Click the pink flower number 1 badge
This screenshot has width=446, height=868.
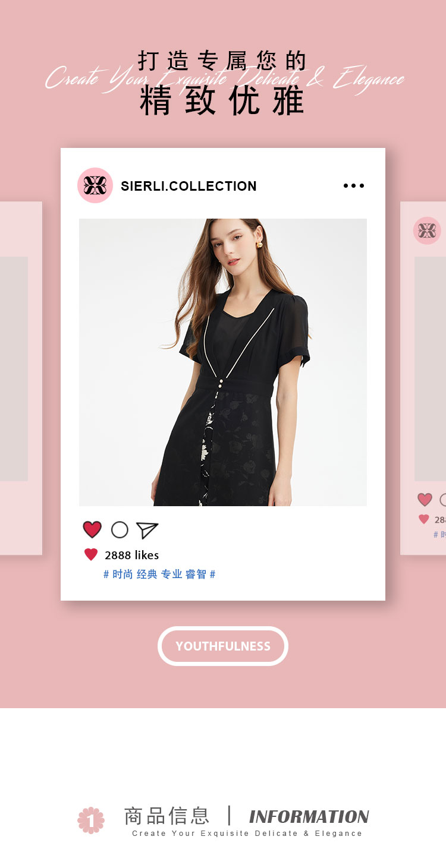point(91,820)
